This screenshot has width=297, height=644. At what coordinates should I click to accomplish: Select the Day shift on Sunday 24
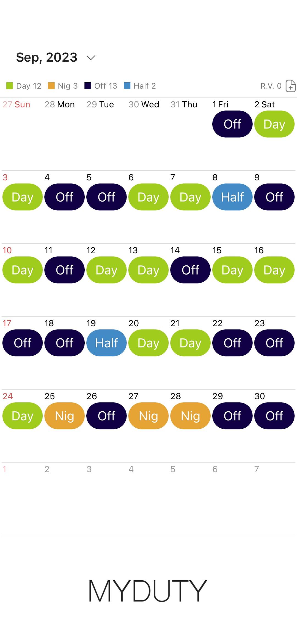tap(23, 416)
